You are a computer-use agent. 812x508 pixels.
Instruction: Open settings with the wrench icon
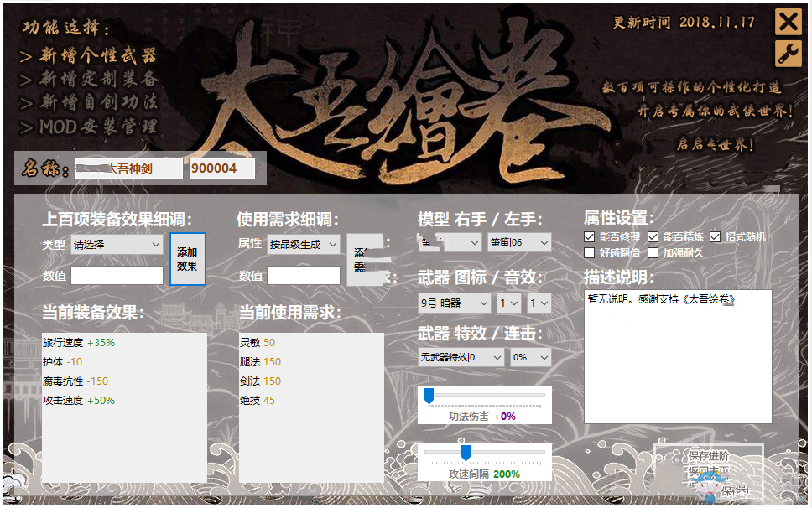click(x=788, y=54)
